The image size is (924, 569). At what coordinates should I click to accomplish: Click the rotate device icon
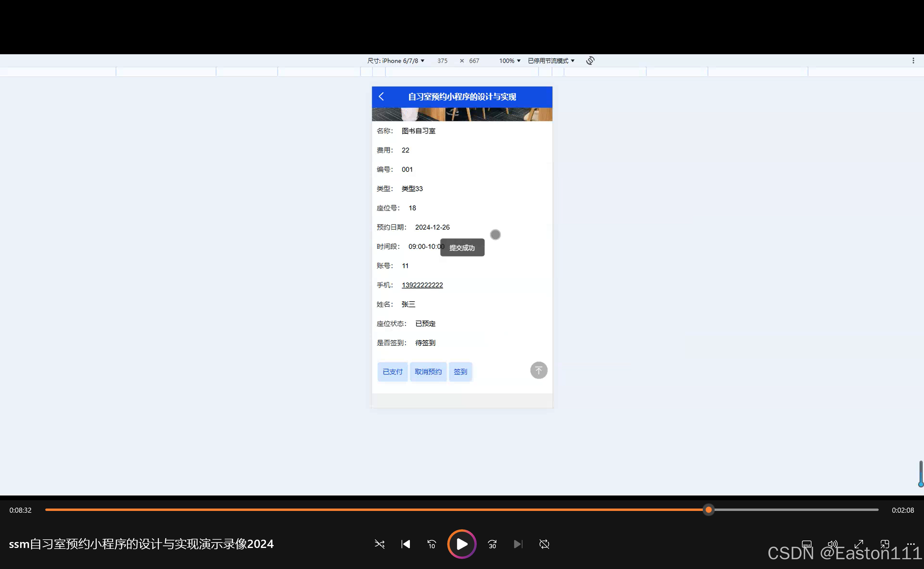590,60
